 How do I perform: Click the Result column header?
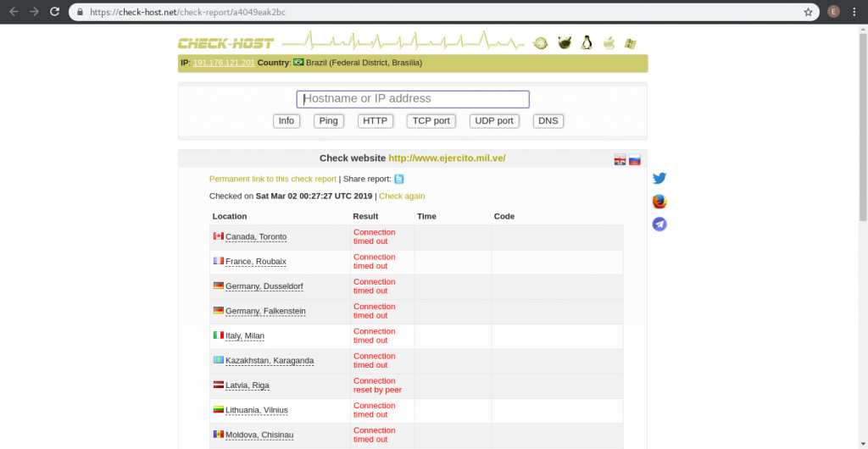tap(365, 216)
